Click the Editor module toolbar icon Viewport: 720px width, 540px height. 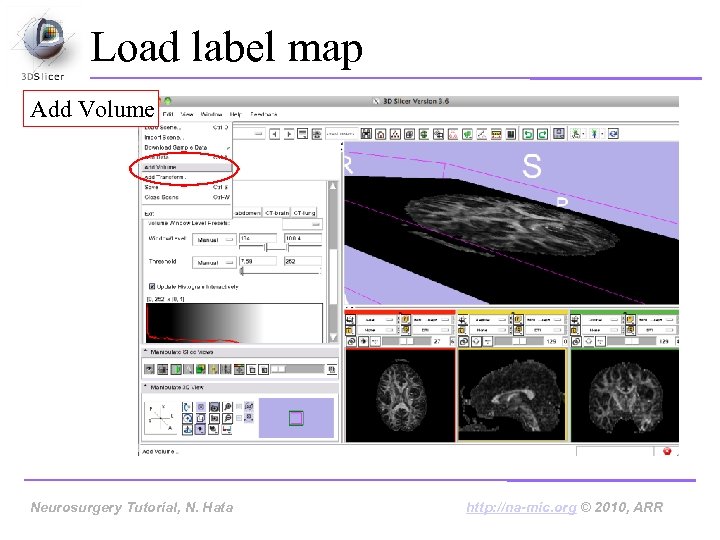(x=467, y=134)
